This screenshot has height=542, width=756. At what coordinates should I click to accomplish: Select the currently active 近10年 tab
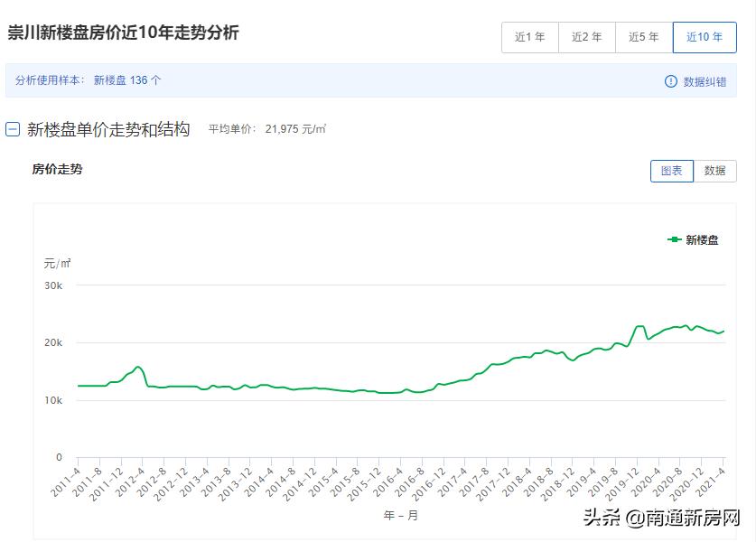point(705,37)
